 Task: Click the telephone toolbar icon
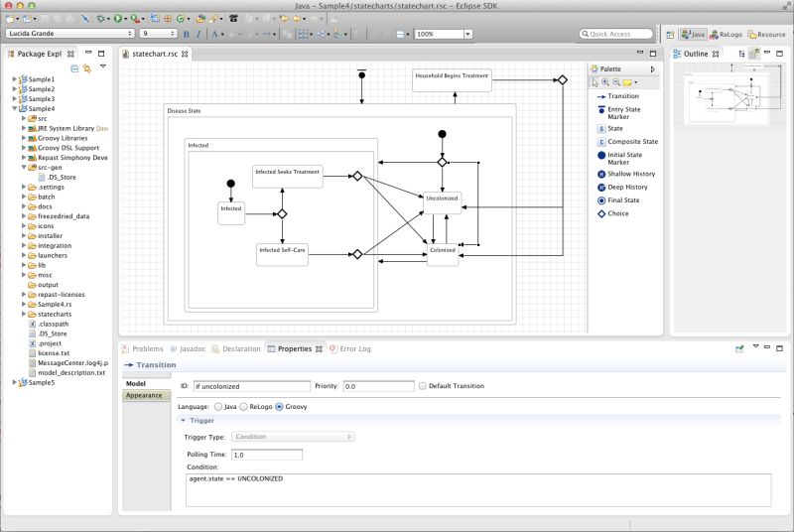(x=233, y=19)
